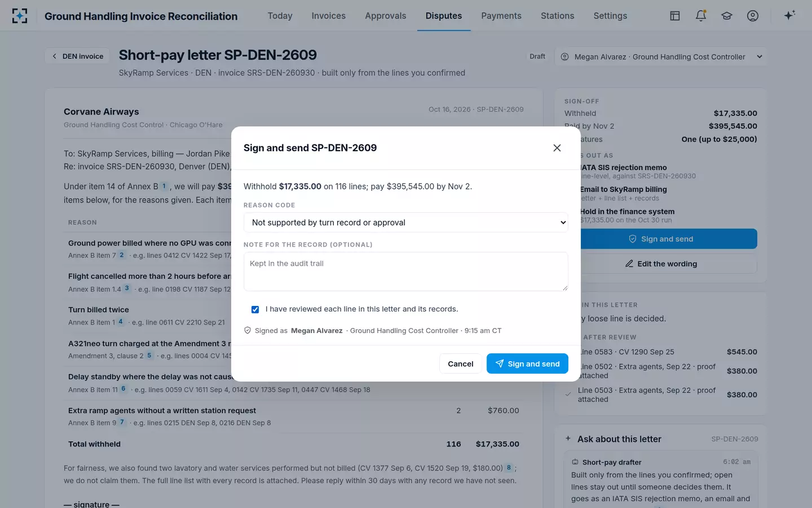Click the $760.00 amount for extra agents
Screen dimensions: 812x508
pos(503,410)
